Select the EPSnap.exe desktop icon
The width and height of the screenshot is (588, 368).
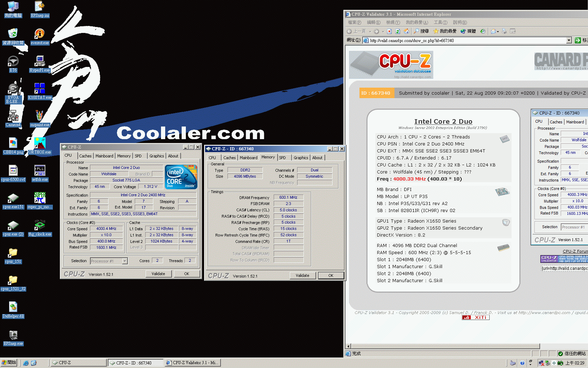pyautogui.click(x=13, y=337)
